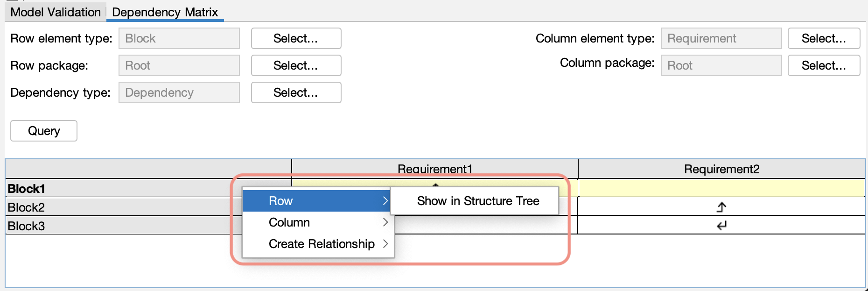This screenshot has width=868, height=291.
Task: Click the dependency arrow icon under Requirement1 header
Action: coord(435,185)
